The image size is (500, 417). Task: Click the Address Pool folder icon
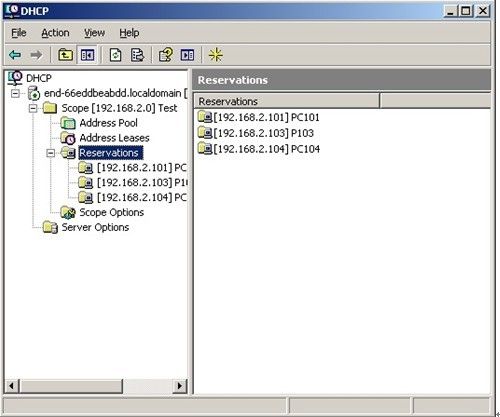[x=68, y=123]
